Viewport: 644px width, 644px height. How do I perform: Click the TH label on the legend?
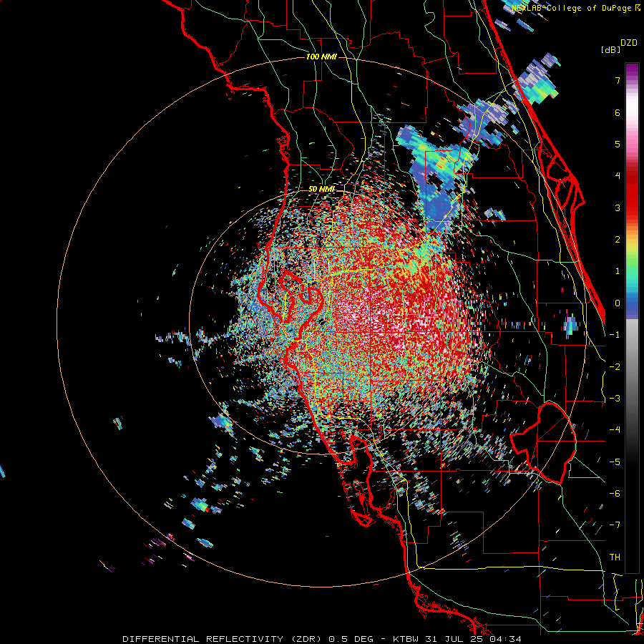coord(615,557)
